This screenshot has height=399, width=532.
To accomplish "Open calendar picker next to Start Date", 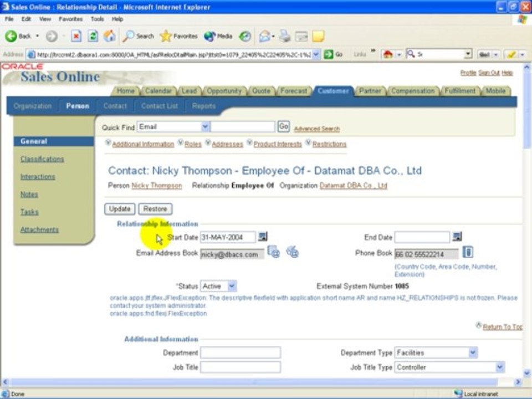I will pos(263,237).
